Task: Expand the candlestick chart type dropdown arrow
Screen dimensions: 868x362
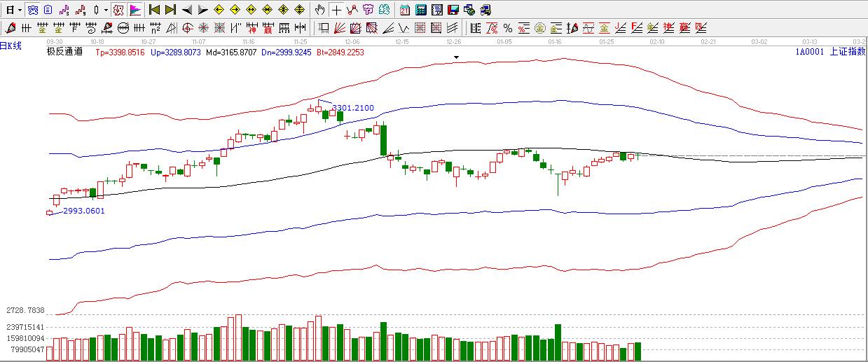Action: pos(106,10)
